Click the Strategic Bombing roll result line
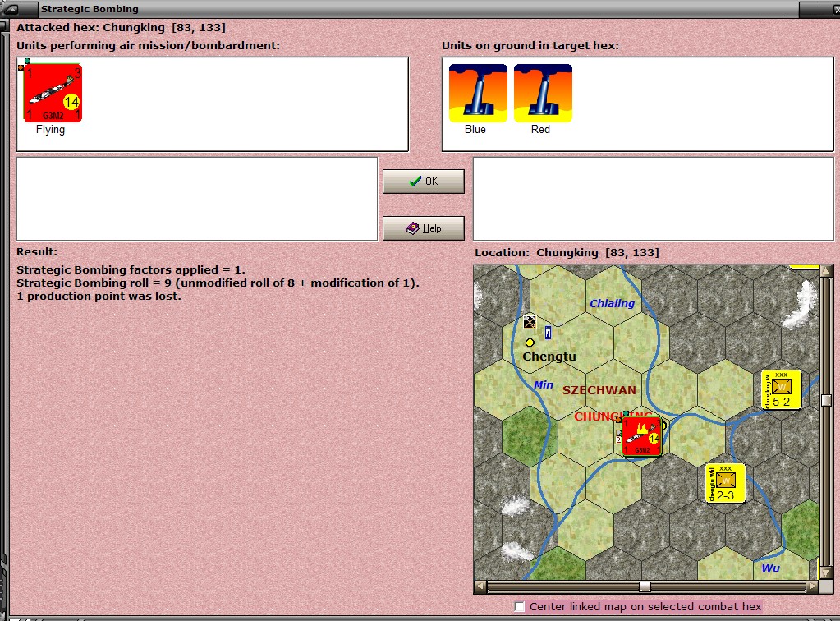The image size is (840, 621). pos(218,283)
